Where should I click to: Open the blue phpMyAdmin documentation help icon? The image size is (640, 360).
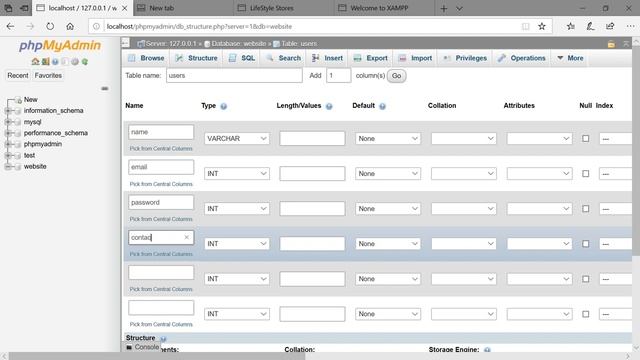55,62
